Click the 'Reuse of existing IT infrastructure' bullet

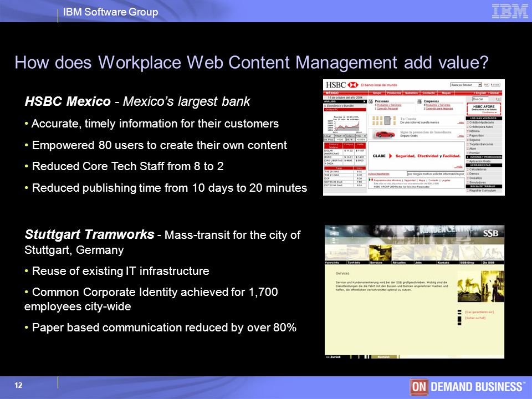pos(117,271)
